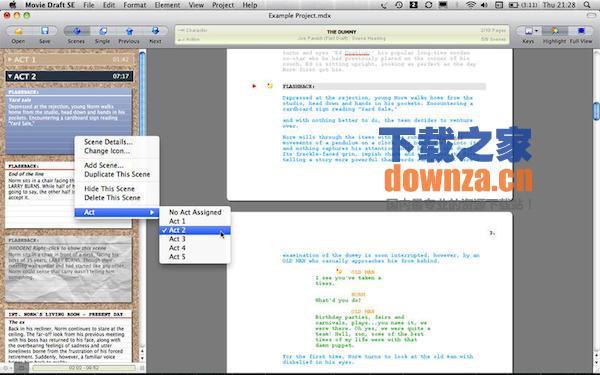Viewport: 600px width, 375px height.
Task: Click the Time Machine menu bar icon
Action: [399, 5]
